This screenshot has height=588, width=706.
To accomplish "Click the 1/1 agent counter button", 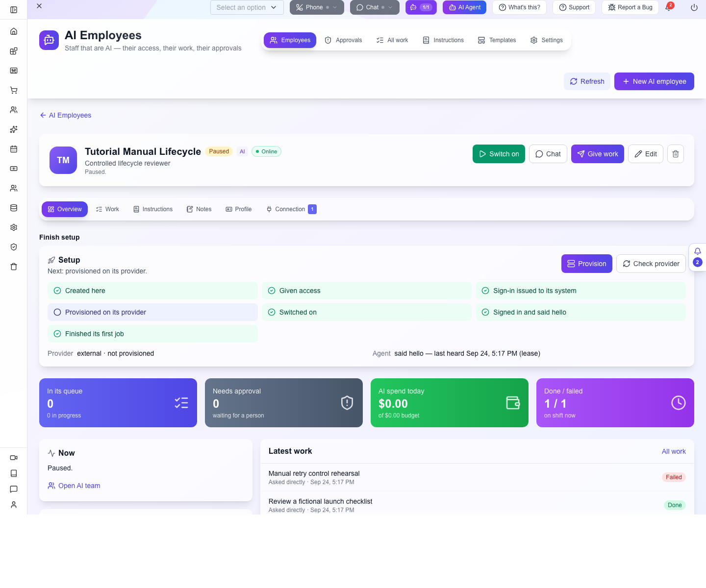I will click(x=421, y=7).
